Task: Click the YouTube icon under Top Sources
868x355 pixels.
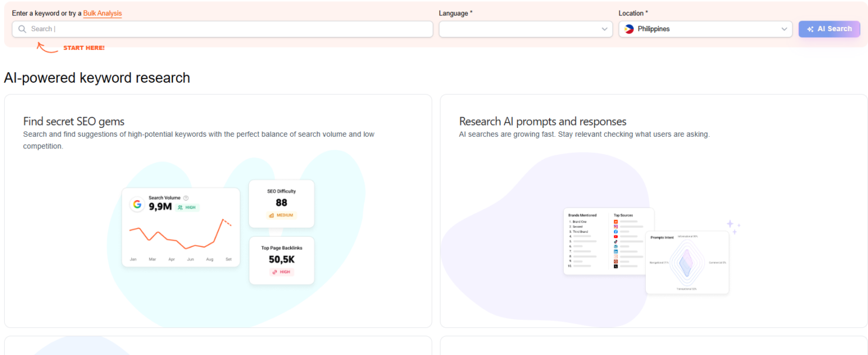Action: click(x=616, y=236)
